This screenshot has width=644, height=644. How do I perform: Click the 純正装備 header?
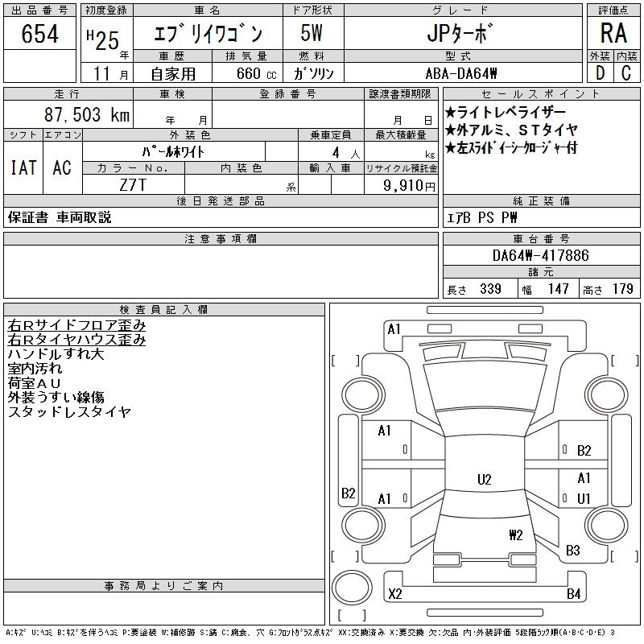[541, 200]
